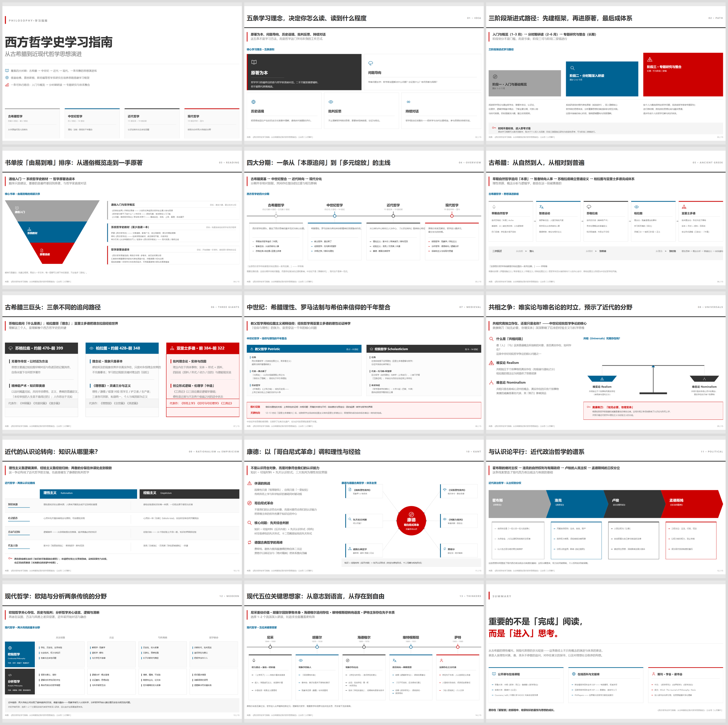The height and width of the screenshot is (725, 728).
Task: Select the warning icon beside 休谟的挑战
Action: click(249, 483)
